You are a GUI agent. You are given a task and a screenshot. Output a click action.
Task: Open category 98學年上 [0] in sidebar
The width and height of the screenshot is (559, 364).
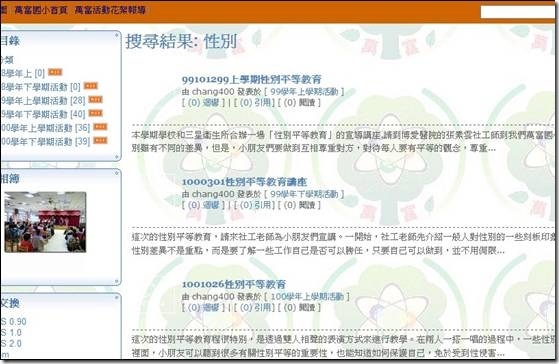22,73
